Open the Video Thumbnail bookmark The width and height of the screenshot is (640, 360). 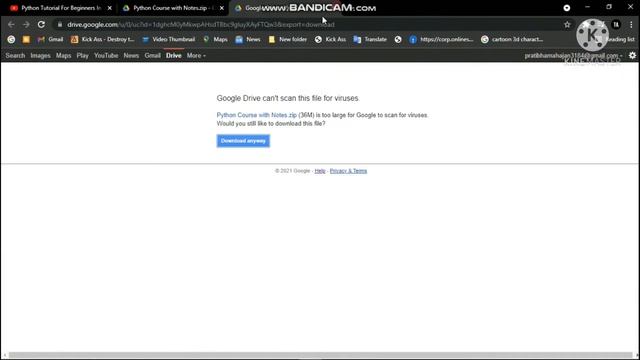point(168,39)
